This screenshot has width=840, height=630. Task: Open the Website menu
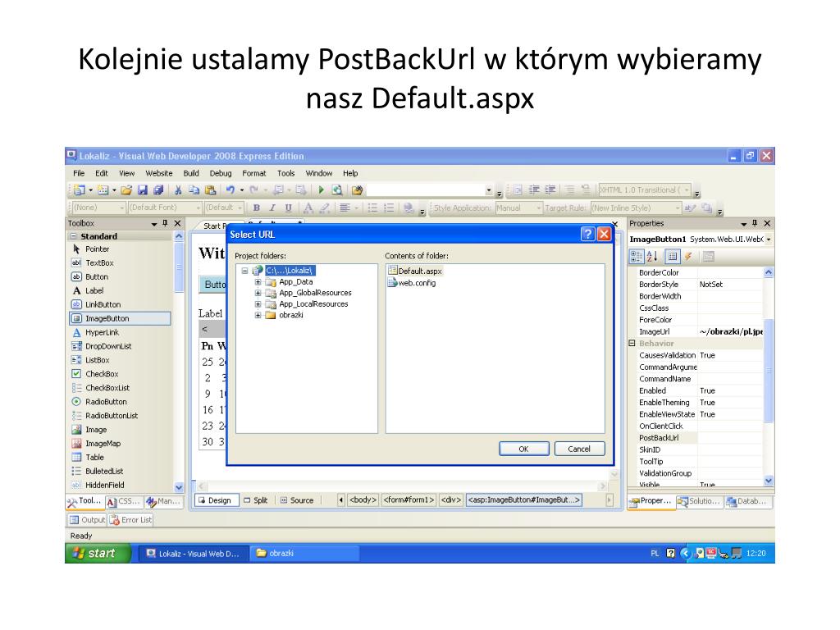tap(159, 174)
